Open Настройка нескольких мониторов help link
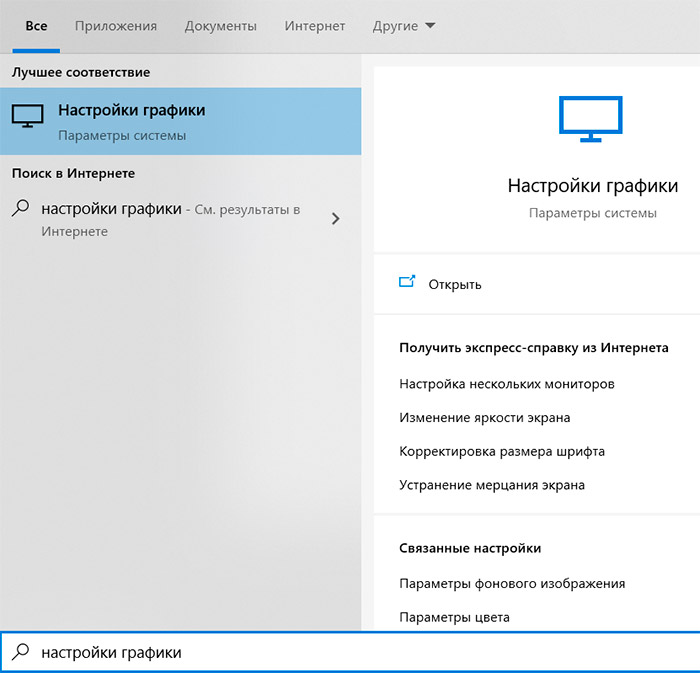The height and width of the screenshot is (673, 700). (x=506, y=384)
